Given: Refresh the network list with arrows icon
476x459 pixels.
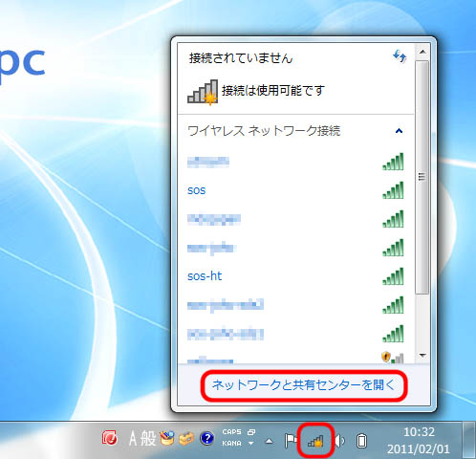Looking at the screenshot, I should pyautogui.click(x=400, y=56).
